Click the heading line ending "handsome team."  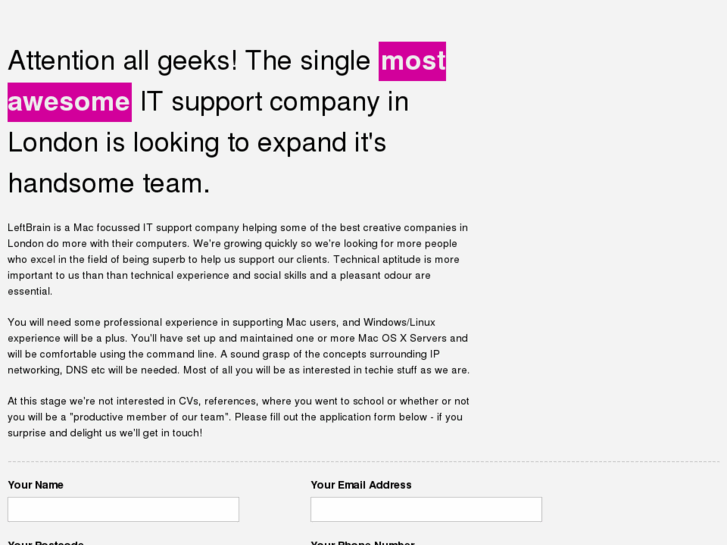pyautogui.click(x=109, y=184)
